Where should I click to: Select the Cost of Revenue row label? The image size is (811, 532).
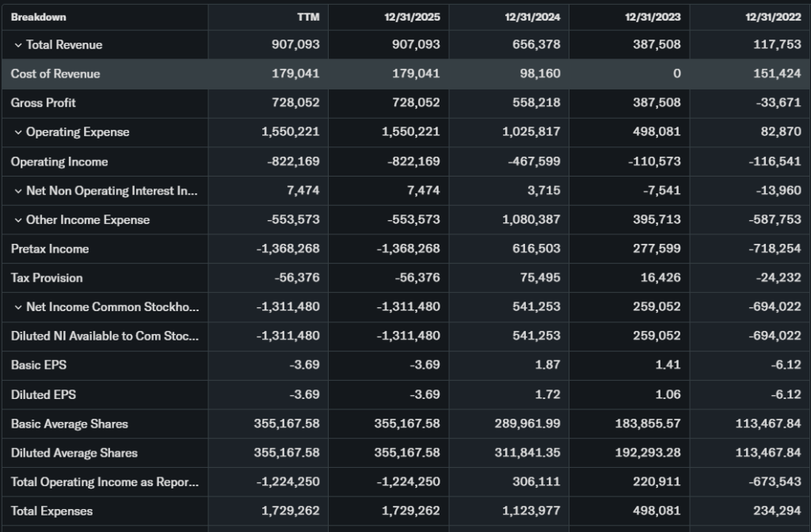pos(55,74)
